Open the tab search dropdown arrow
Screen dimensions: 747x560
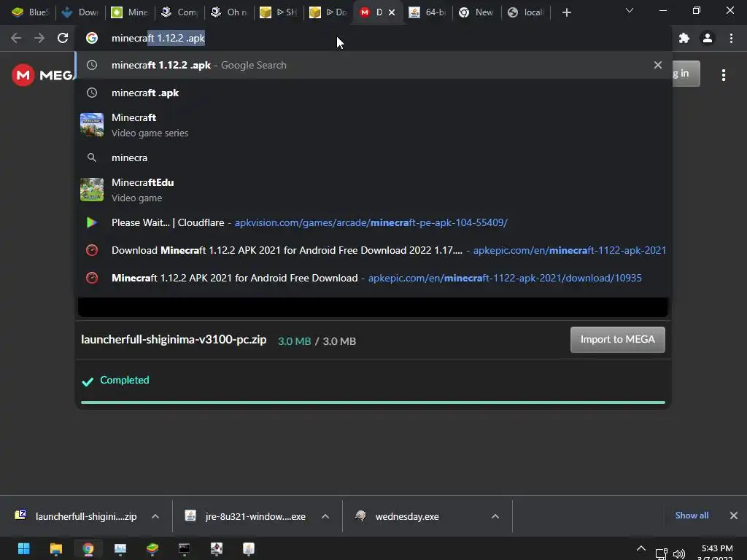point(630,10)
